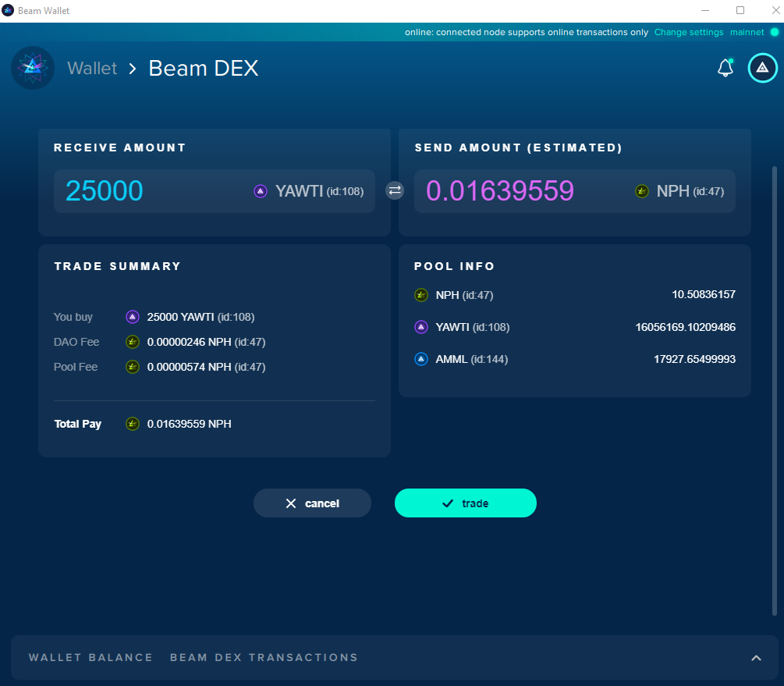Viewport: 784px width, 686px height.
Task: Select the NPH (id:47) send currency label
Action: (x=690, y=191)
